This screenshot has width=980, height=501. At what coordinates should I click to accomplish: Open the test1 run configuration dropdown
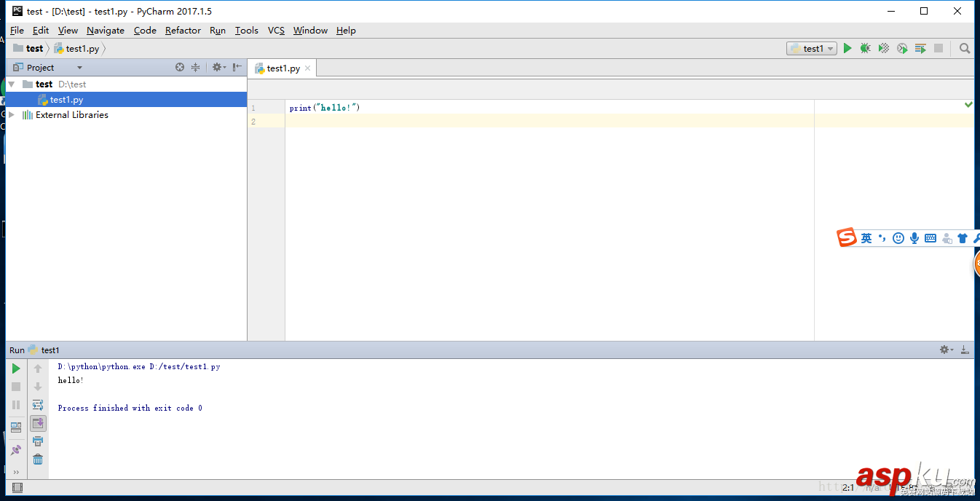(x=811, y=48)
